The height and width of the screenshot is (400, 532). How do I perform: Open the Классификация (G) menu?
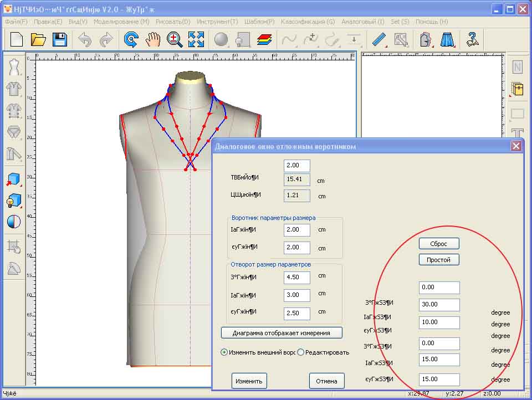point(308,22)
